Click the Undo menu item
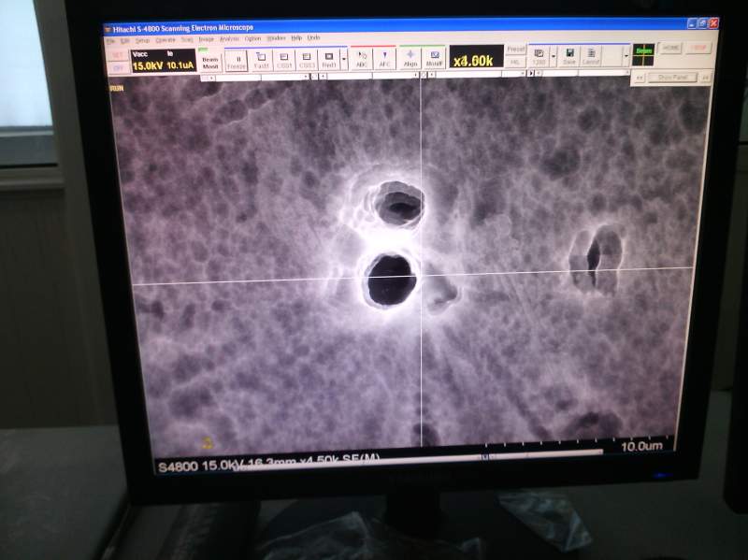Image resolution: width=748 pixels, height=560 pixels. point(313,37)
